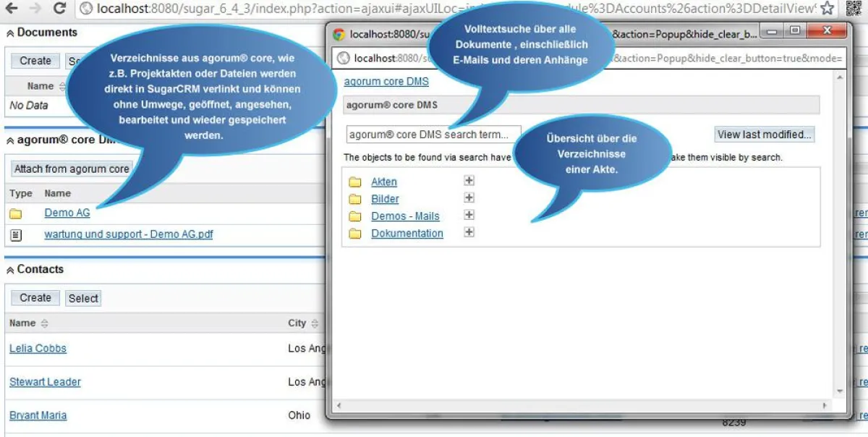This screenshot has height=437, width=868.
Task: Click View last modified button
Action: (765, 135)
